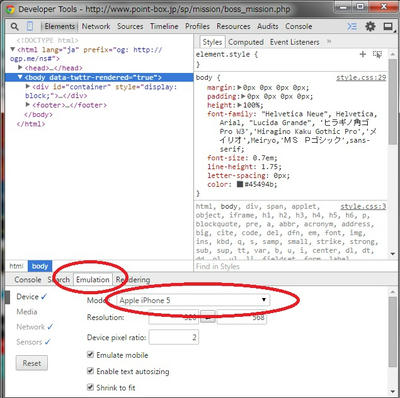
Task: Swap resolution dimensions button
Action: click(208, 318)
